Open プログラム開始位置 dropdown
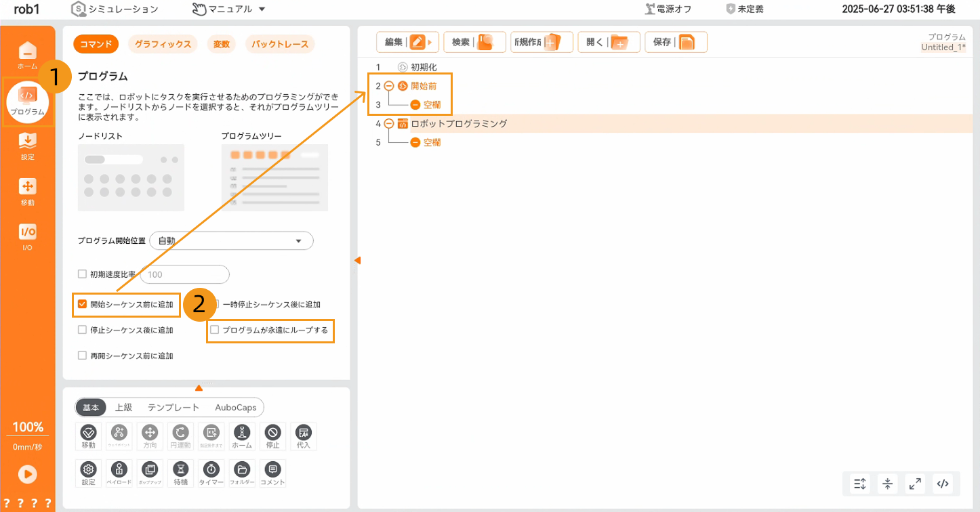The image size is (980, 512). (x=230, y=241)
